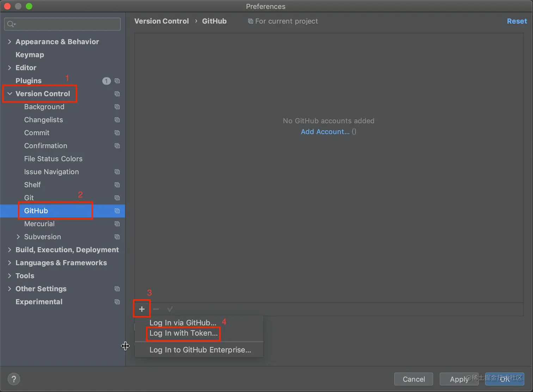Expand the Editor section
The width and height of the screenshot is (533, 392).
click(10, 68)
